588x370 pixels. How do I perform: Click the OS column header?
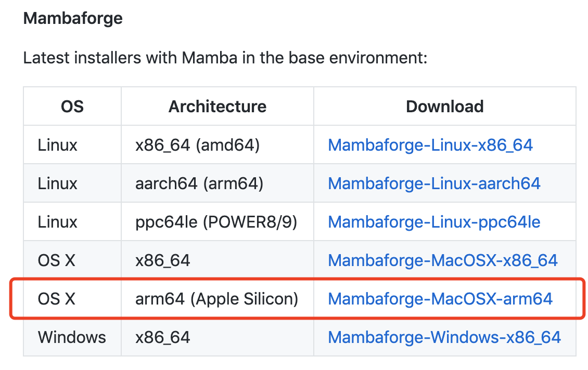(72, 107)
